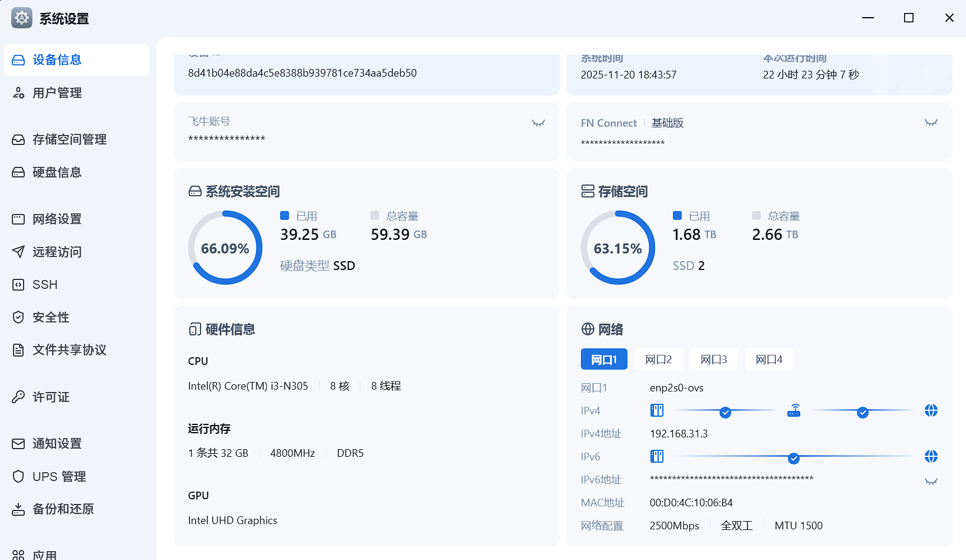Click the FN Connect label
The width and height of the screenshot is (966, 560).
(x=609, y=123)
